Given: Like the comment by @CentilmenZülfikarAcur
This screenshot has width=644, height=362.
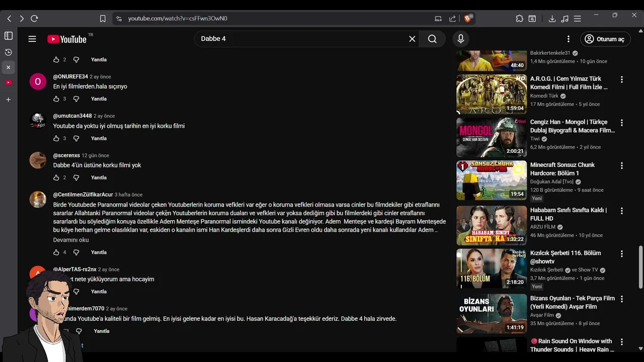Looking at the screenshot, I should coord(56,252).
